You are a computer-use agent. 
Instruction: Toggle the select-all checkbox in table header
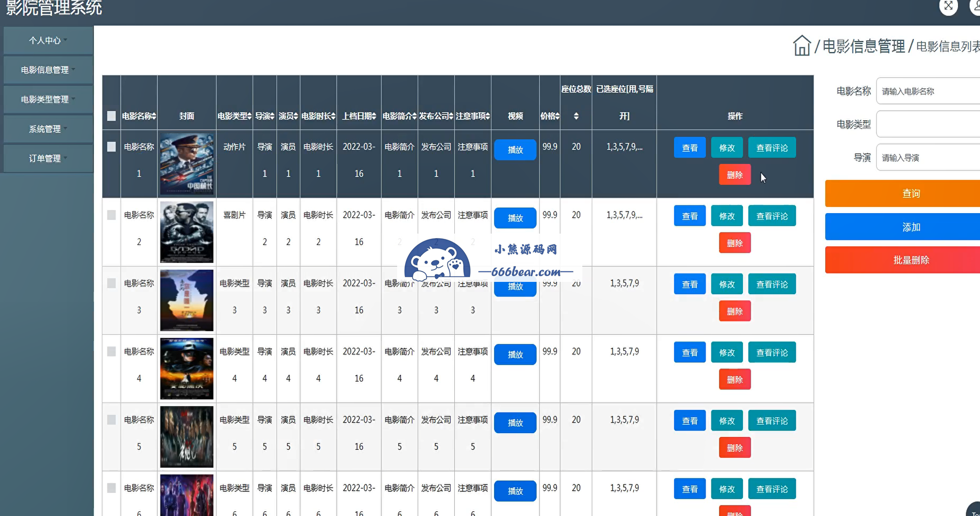pos(111,116)
